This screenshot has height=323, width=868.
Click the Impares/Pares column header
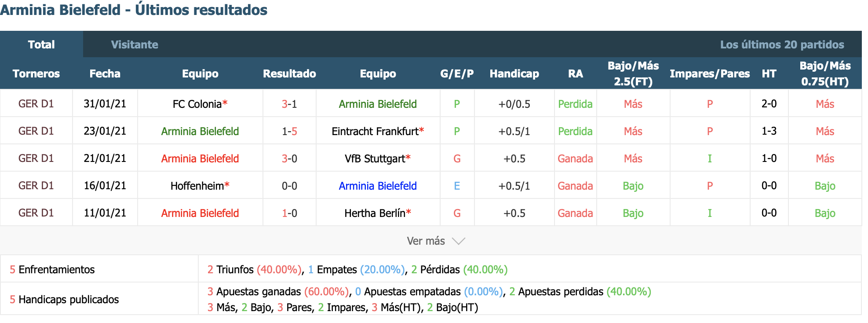pos(710,73)
